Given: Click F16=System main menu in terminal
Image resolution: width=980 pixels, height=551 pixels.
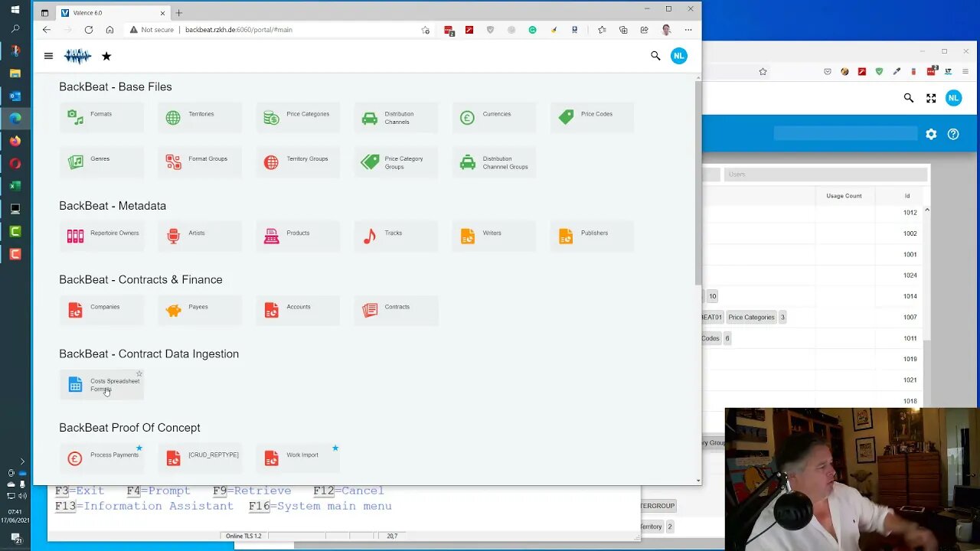Looking at the screenshot, I should coord(320,506).
